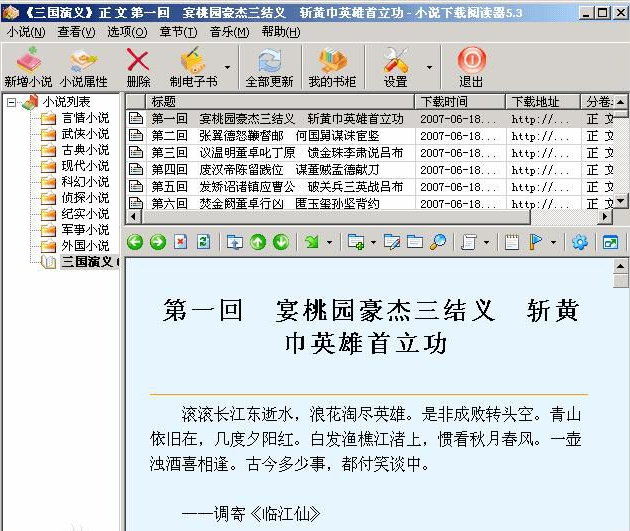630x531 pixels.
Task: Click the red 删除 delete icon
Action: point(138,60)
